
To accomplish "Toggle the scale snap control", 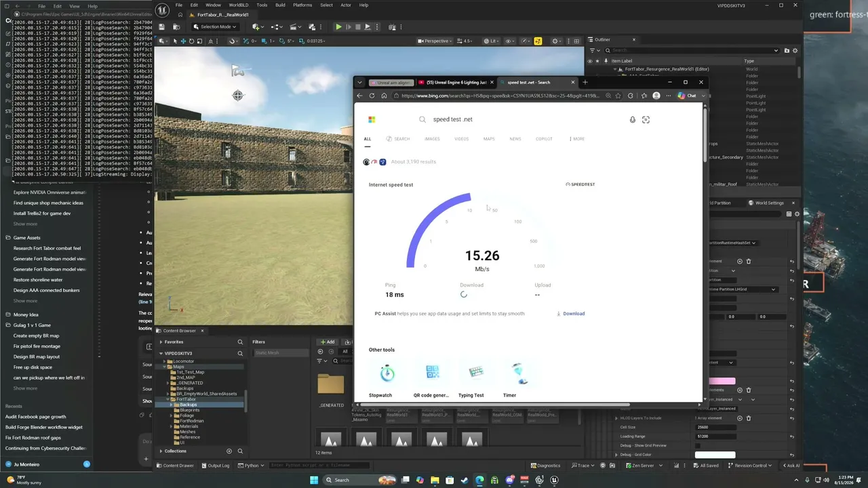I will click(x=301, y=41).
